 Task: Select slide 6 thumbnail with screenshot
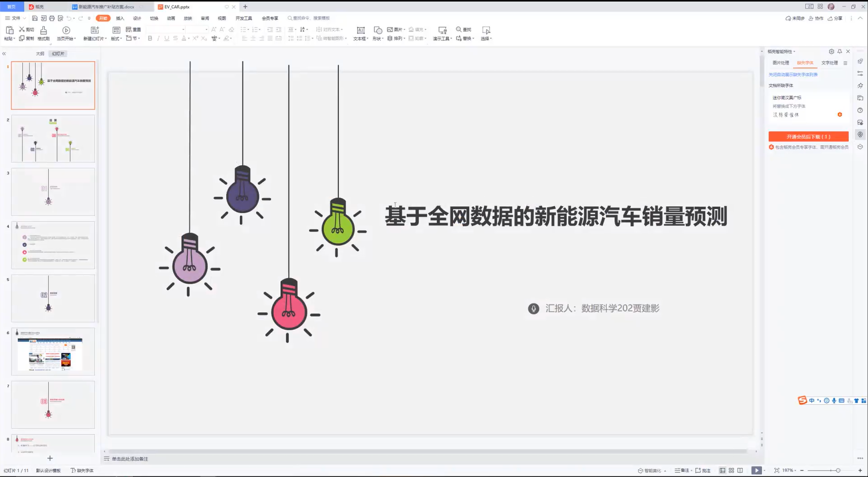(x=53, y=352)
